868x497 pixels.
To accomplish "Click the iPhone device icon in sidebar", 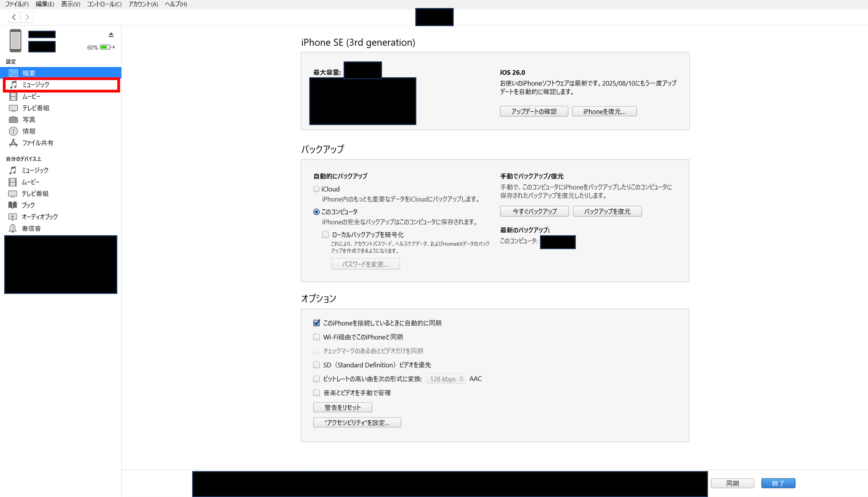I will [15, 41].
